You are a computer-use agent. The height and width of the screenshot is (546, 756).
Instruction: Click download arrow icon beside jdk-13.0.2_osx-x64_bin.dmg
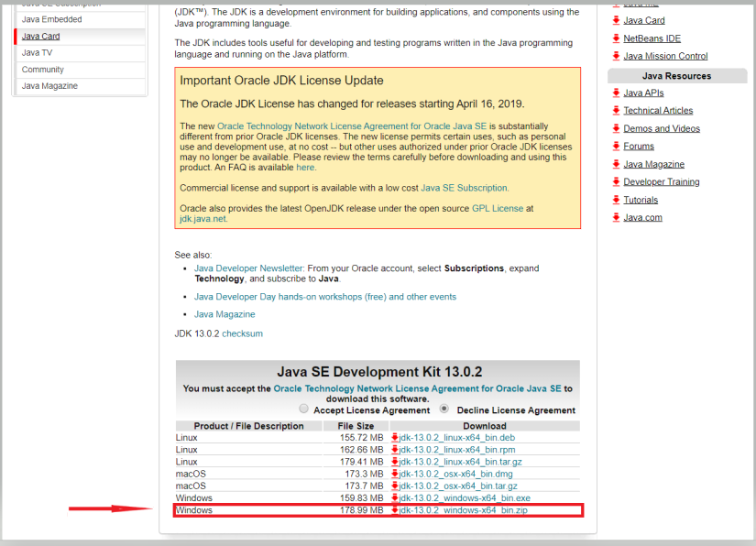coord(394,474)
